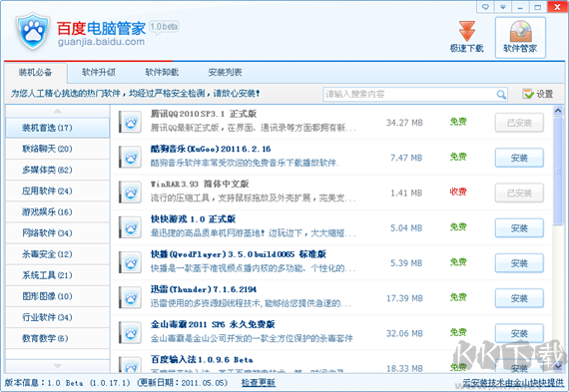
Task: Click the Baidu shield paw logo
Action: click(33, 31)
